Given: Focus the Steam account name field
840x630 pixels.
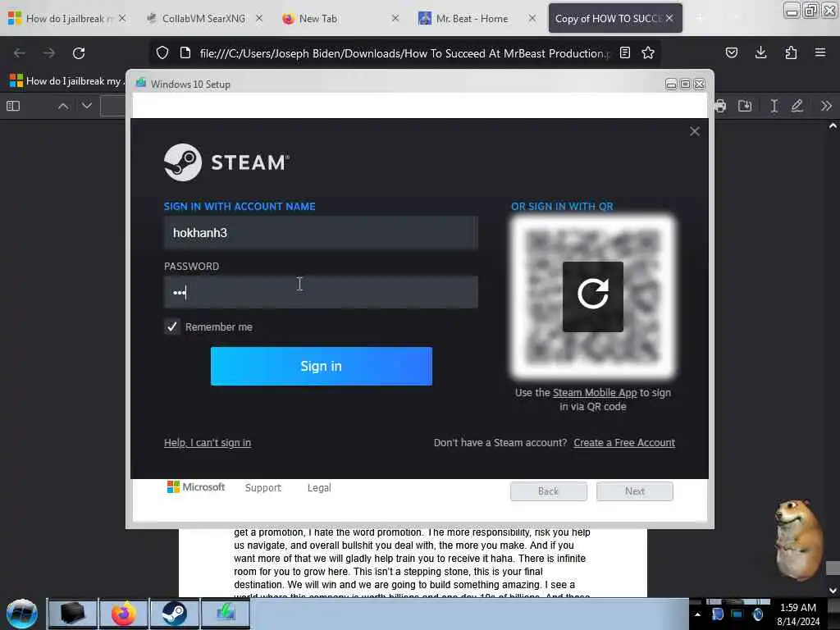Looking at the screenshot, I should (321, 233).
